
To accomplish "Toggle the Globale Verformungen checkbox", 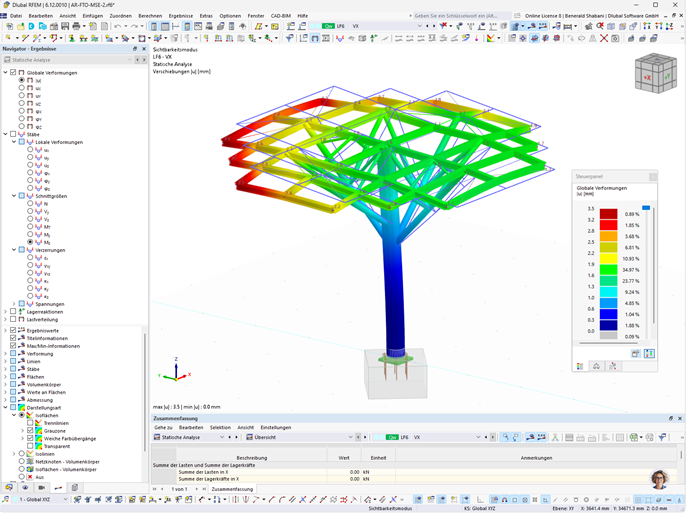I will pyautogui.click(x=13, y=73).
